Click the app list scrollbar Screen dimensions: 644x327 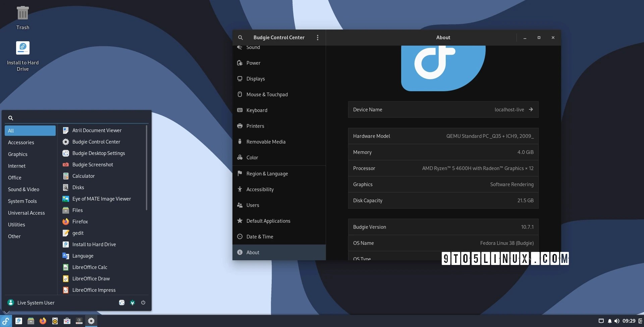147,168
